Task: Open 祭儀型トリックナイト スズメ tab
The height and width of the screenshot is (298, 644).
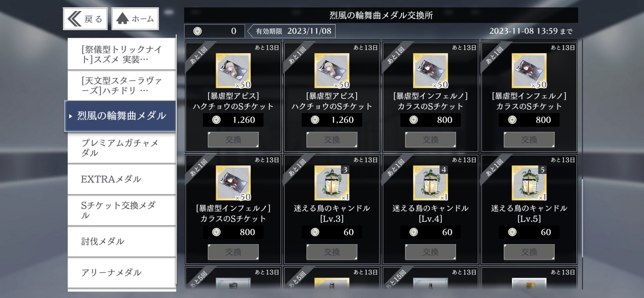Action: (122, 54)
